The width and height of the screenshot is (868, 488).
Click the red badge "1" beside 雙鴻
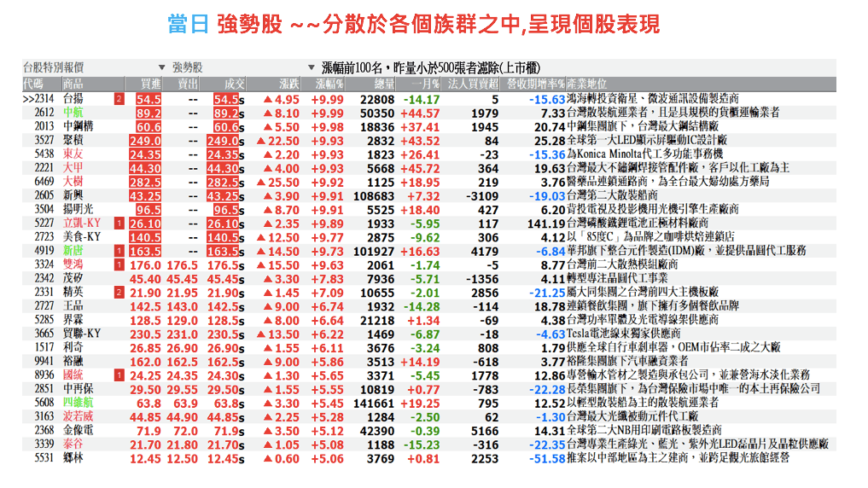click(x=119, y=264)
